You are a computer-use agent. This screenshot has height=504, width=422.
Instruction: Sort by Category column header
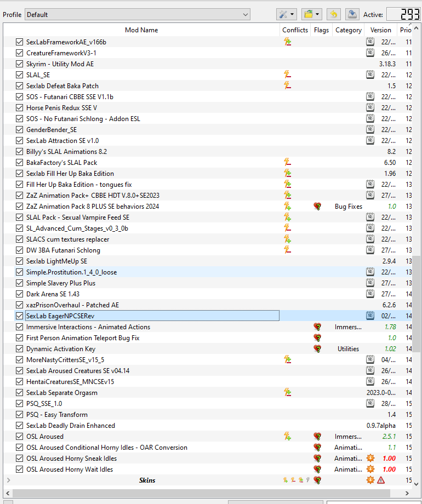click(349, 30)
